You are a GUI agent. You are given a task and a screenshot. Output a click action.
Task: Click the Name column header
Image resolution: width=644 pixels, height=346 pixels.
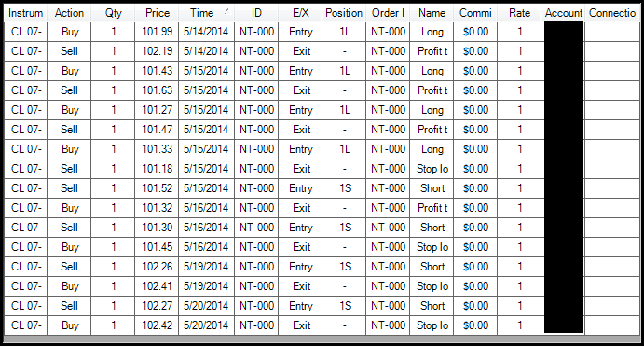432,13
